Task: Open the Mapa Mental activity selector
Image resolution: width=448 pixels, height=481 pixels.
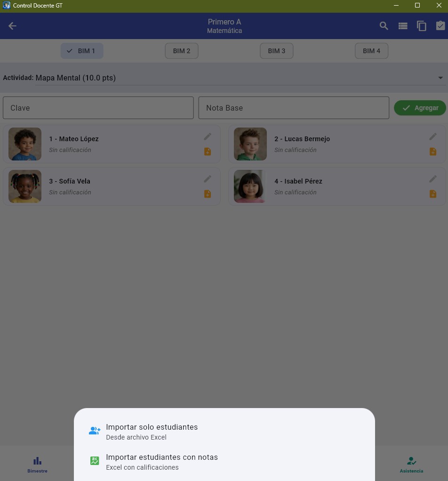Action: [x=240, y=78]
